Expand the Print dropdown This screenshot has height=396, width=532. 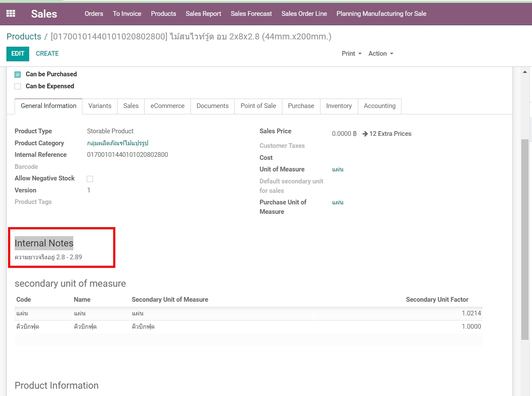[351, 54]
